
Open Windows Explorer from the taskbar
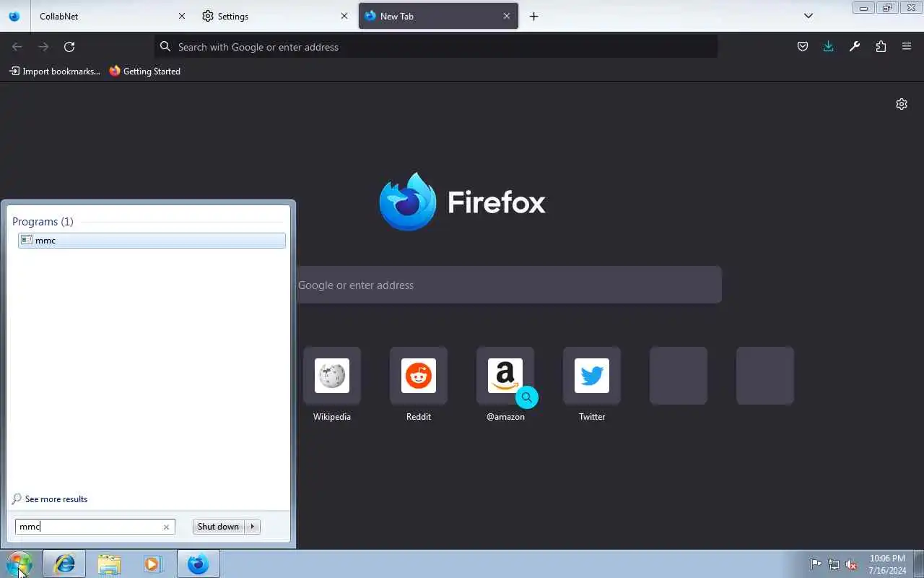pyautogui.click(x=109, y=564)
